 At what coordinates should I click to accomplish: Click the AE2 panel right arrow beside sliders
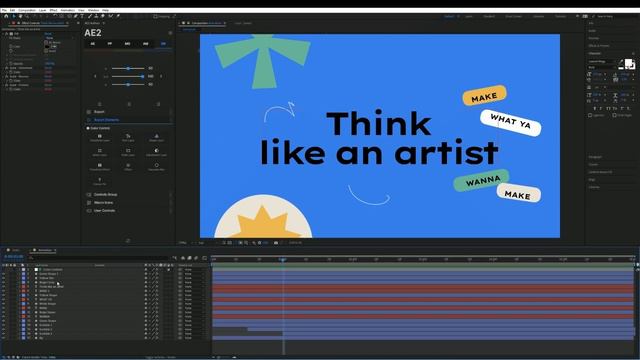[x=161, y=76]
